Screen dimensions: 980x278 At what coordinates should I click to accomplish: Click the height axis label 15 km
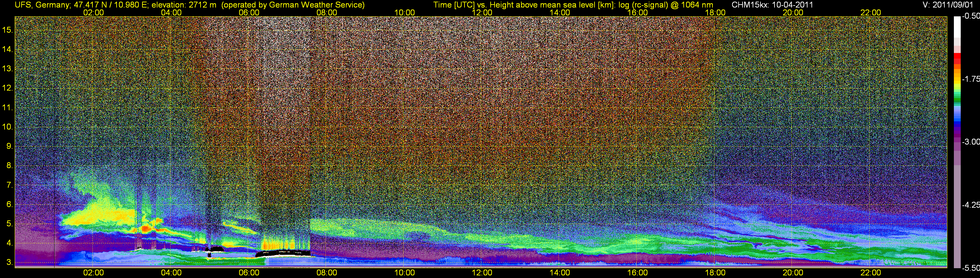click(7, 30)
